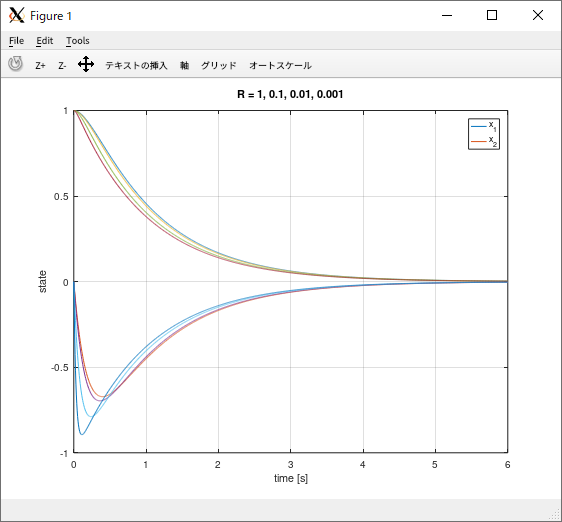Click the テキストの挿入 insert text tool
The image size is (562, 522).
pyautogui.click(x=136, y=65)
